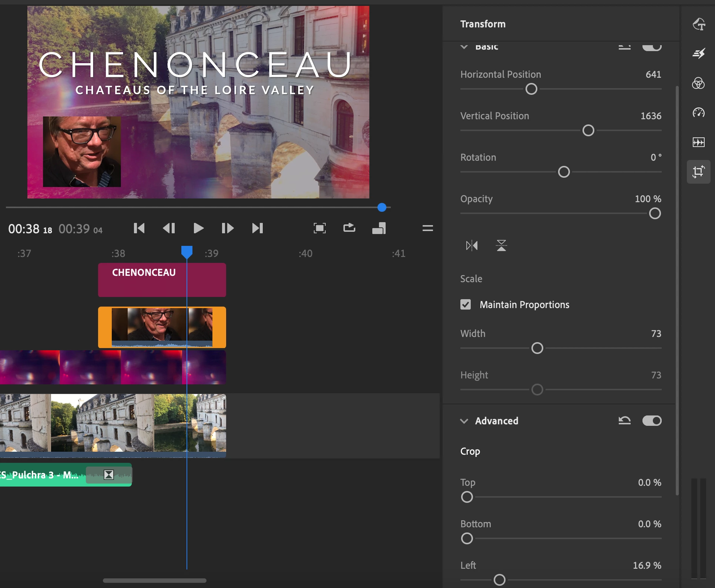Image resolution: width=715 pixels, height=588 pixels.
Task: Toggle the Advanced section switch off
Action: 652,421
